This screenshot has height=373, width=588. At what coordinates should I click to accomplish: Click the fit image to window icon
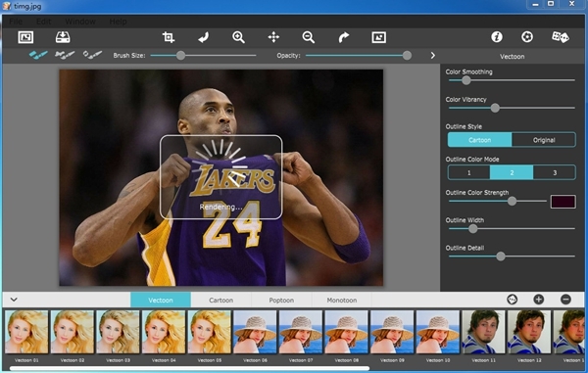click(x=378, y=37)
